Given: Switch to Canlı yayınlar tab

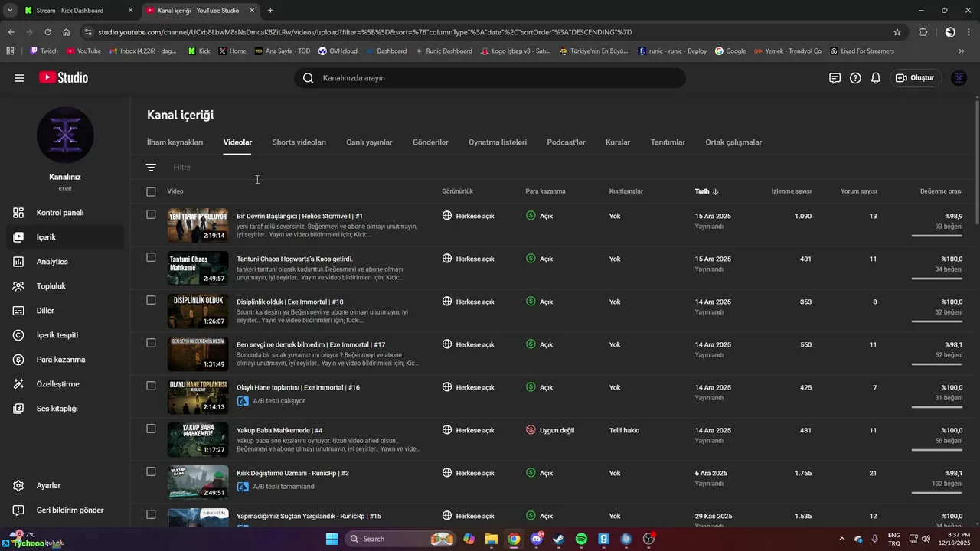Looking at the screenshot, I should (369, 142).
